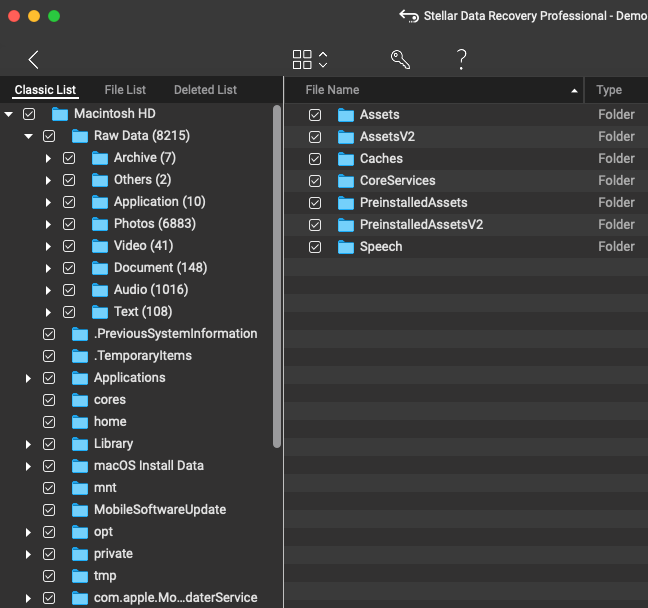Uncheck the Caches row checkbox
The image size is (648, 608).
(x=315, y=159)
